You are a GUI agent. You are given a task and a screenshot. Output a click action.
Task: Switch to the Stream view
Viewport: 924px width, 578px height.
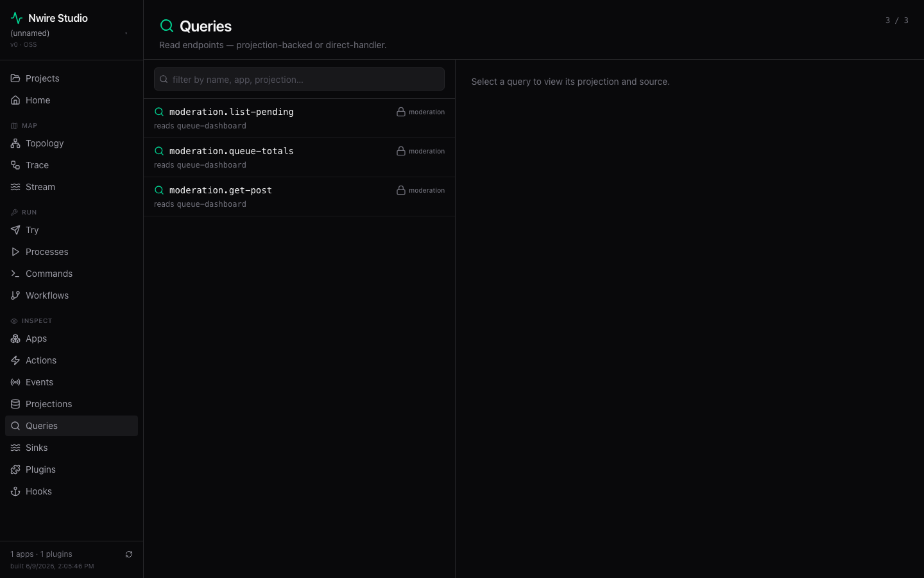71,187
